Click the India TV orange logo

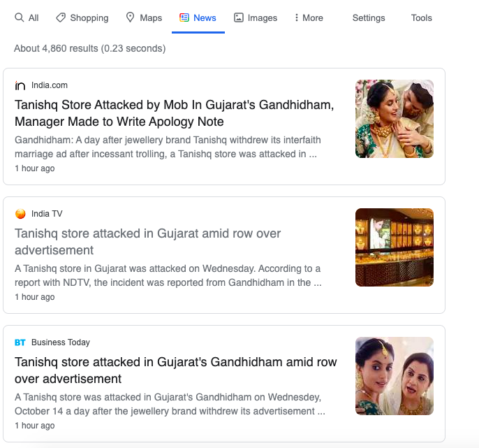(20, 214)
